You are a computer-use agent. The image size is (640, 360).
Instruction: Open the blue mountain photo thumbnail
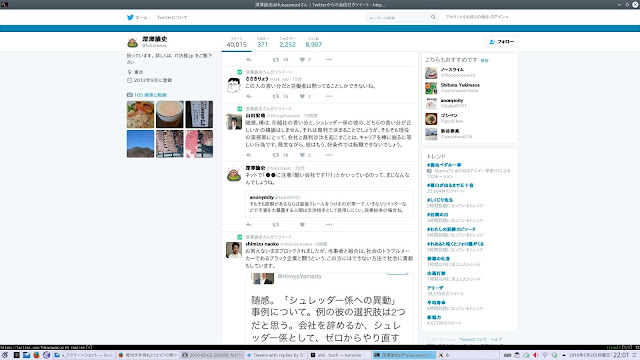point(140,144)
